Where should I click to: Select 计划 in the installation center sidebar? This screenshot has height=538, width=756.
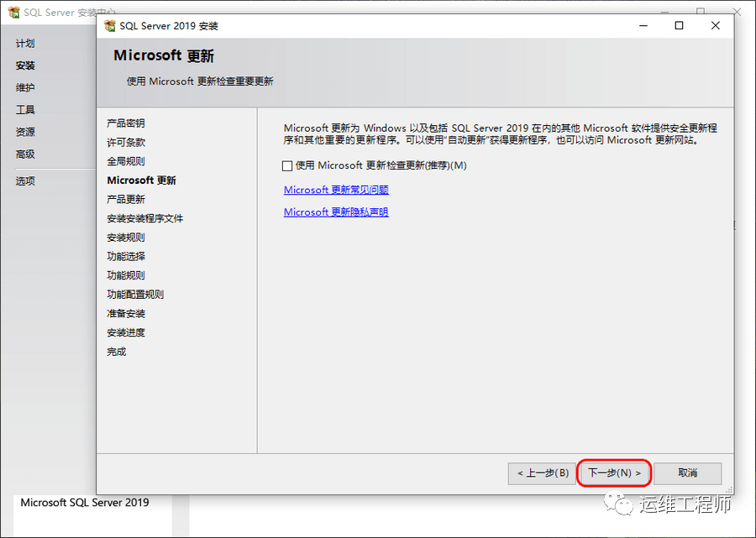25,44
